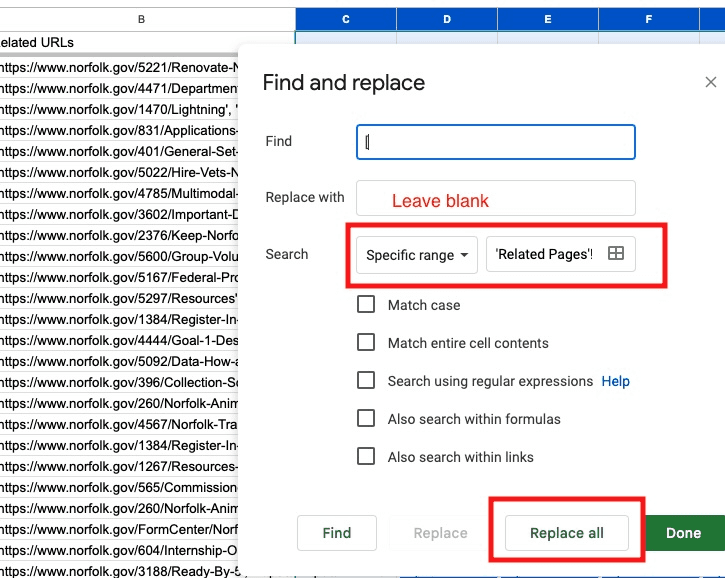Viewport: 725px width, 578px height.
Task: Enable the Match case checkbox
Action: tap(366, 305)
